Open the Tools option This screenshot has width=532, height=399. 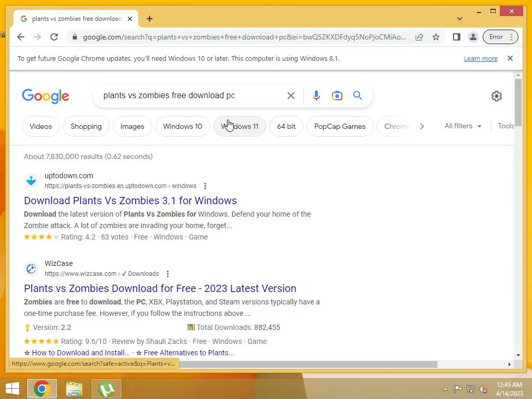coord(506,126)
